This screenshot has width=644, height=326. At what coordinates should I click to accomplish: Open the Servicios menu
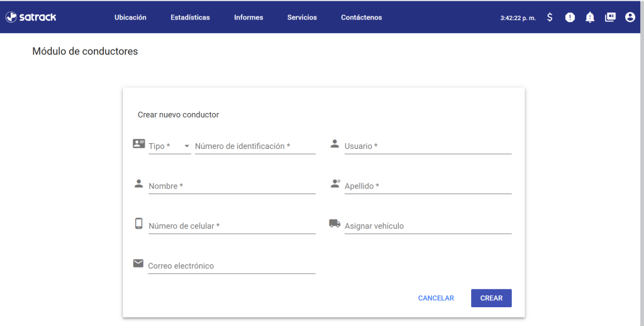pyautogui.click(x=302, y=17)
